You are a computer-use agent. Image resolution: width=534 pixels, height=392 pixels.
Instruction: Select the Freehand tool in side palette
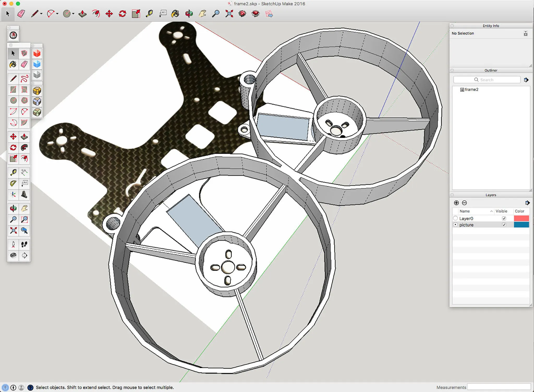tap(24, 79)
